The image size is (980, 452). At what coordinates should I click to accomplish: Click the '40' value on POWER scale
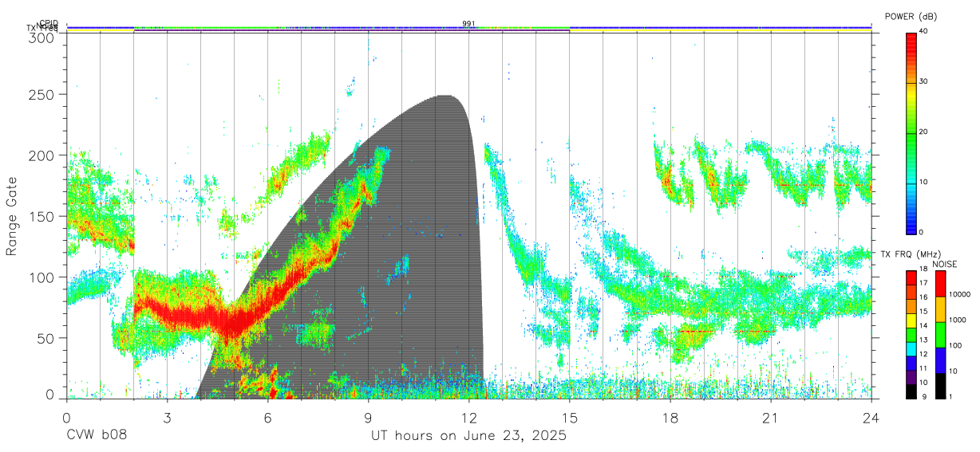[924, 32]
